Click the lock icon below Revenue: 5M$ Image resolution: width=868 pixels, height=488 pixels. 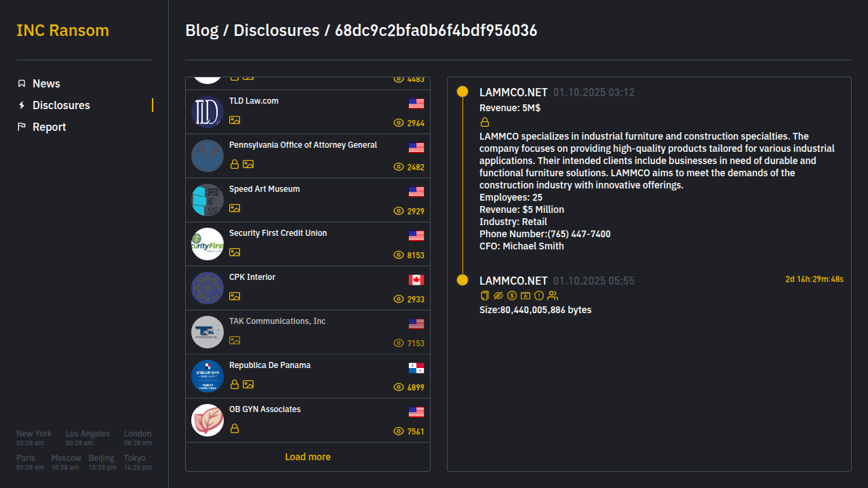485,123
